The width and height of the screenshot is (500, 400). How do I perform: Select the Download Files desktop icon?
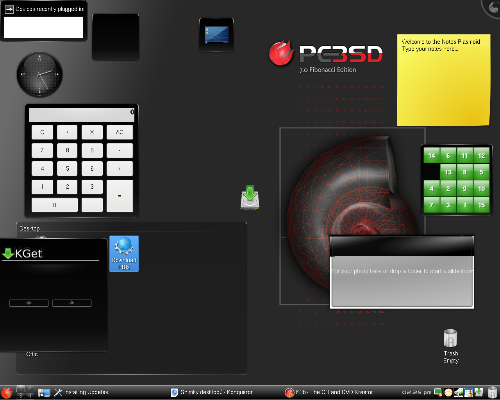click(x=124, y=254)
